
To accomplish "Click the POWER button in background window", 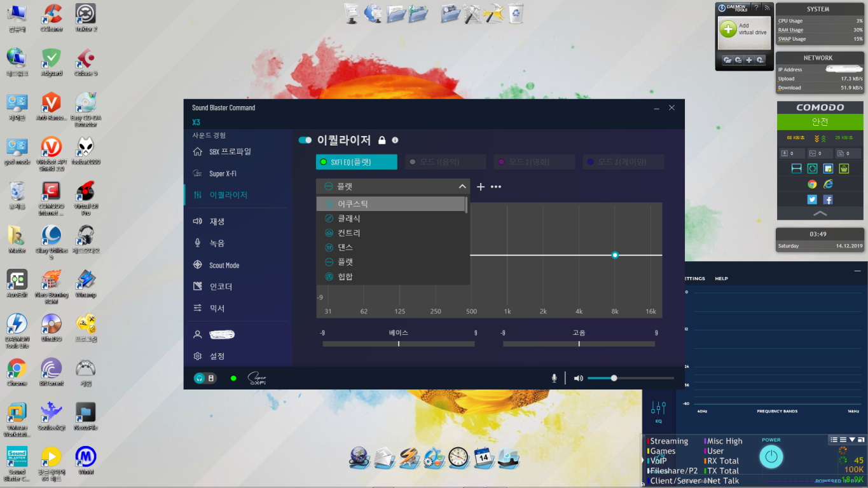I will pyautogui.click(x=771, y=456).
